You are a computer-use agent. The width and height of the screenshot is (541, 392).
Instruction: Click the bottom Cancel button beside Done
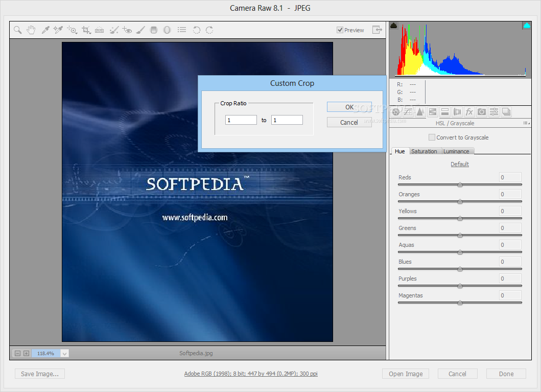tap(458, 374)
